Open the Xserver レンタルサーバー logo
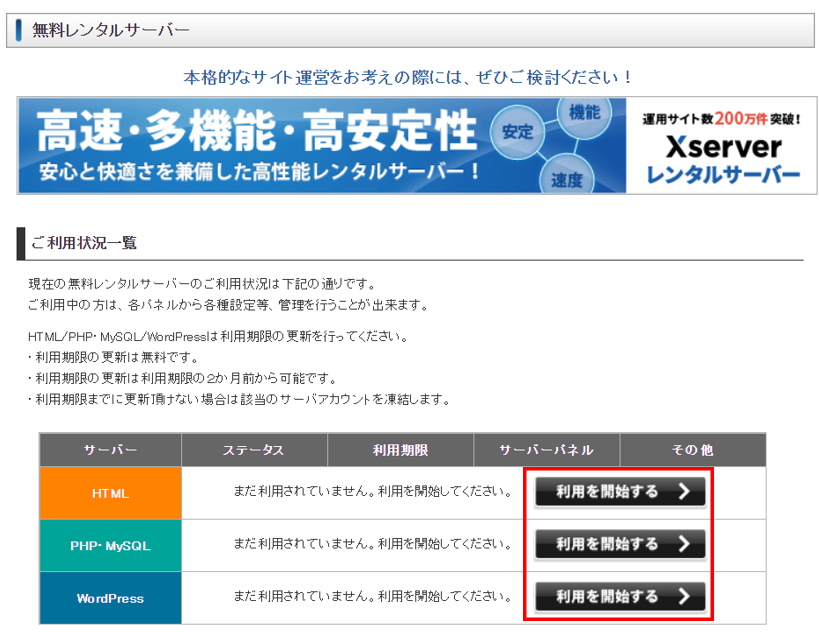 723,147
